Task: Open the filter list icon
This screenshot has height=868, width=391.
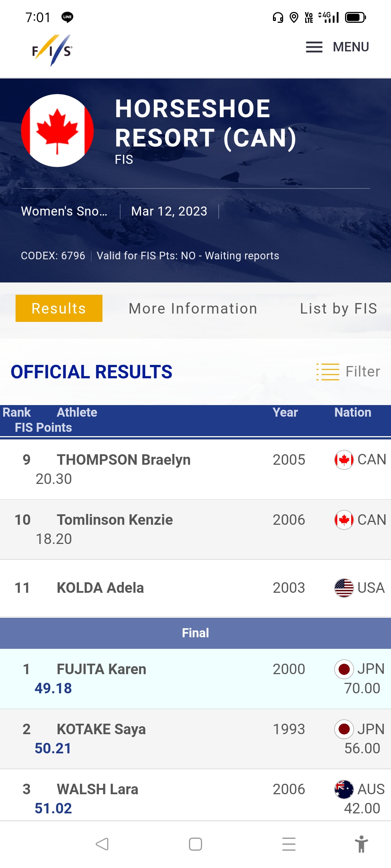Action: (x=328, y=372)
